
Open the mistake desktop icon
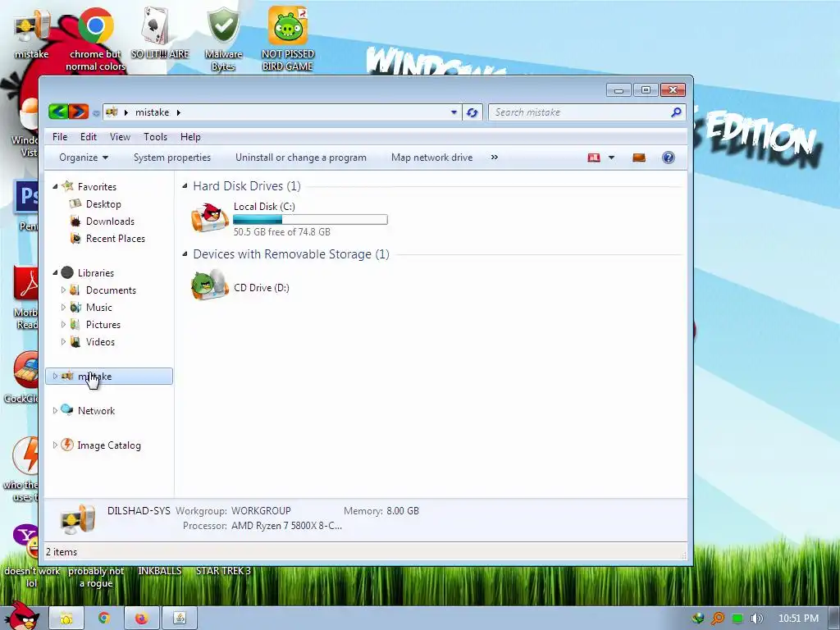point(31,33)
